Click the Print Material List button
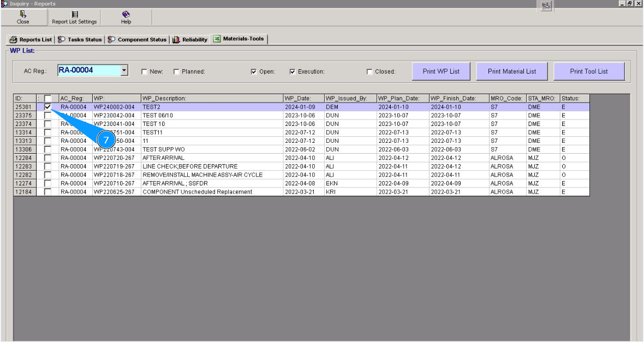The height and width of the screenshot is (343, 644). (511, 71)
